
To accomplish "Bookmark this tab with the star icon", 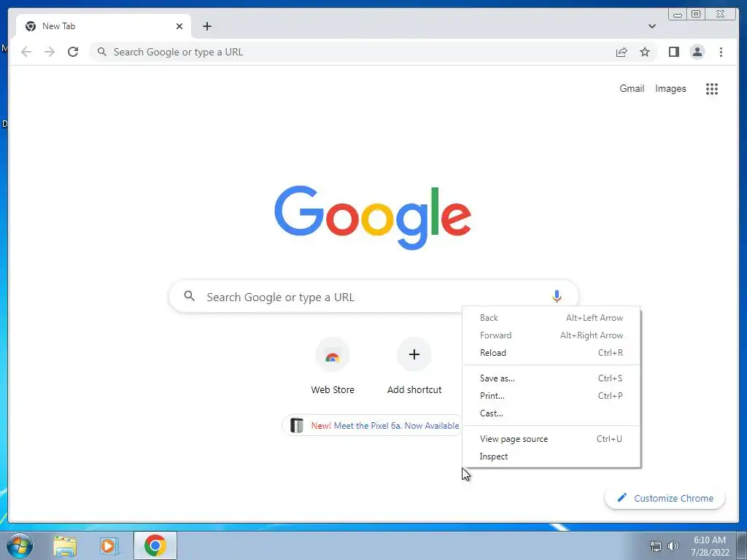I will (x=645, y=52).
